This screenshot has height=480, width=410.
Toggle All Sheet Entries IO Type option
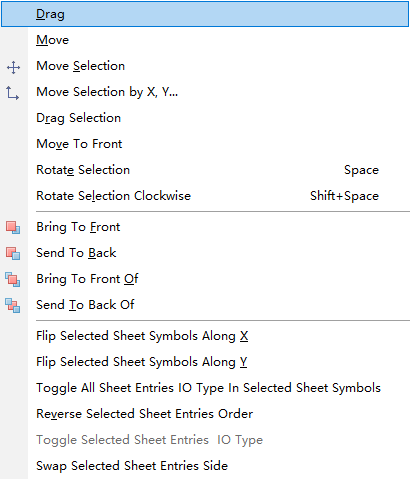pyautogui.click(x=205, y=388)
